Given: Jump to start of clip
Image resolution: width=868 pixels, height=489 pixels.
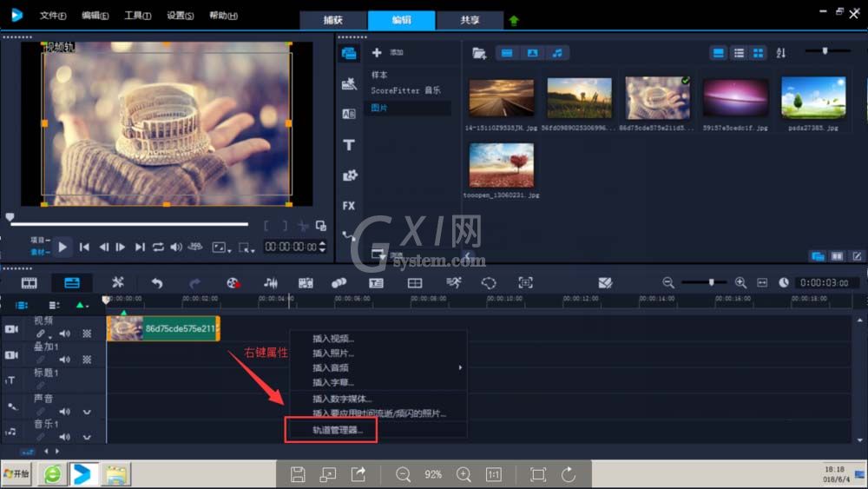Looking at the screenshot, I should click(x=84, y=247).
